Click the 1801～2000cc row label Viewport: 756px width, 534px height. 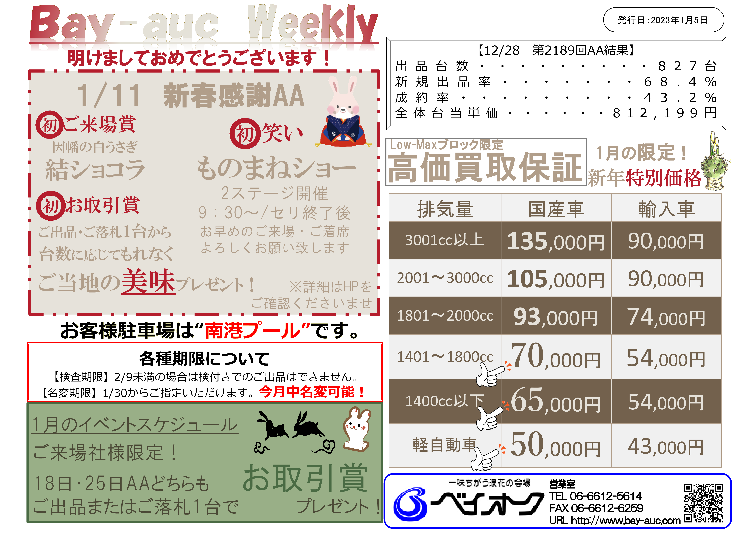tap(445, 316)
